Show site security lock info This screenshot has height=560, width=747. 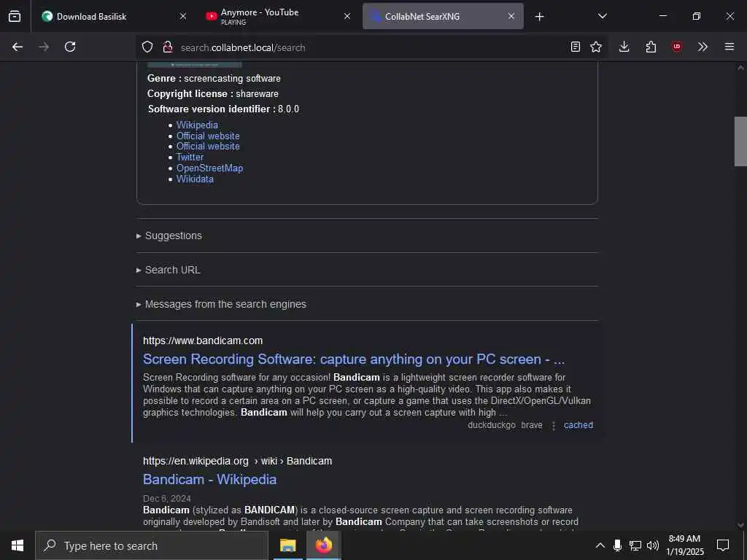tap(168, 47)
